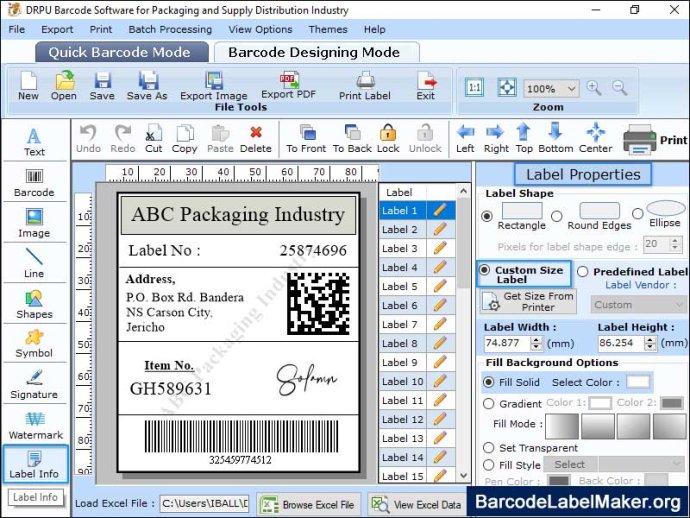Select Ellipse label shape radio
690x518 pixels.
[x=637, y=214]
